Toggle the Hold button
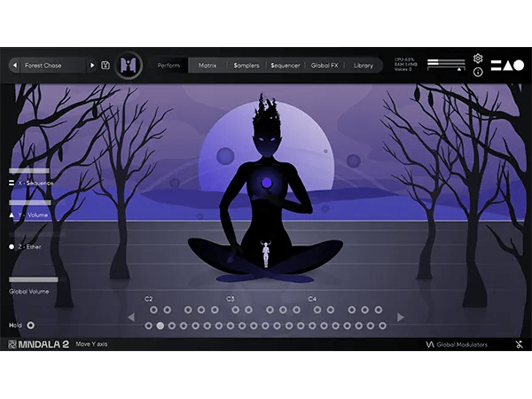The height and width of the screenshot is (399, 532). 30,325
